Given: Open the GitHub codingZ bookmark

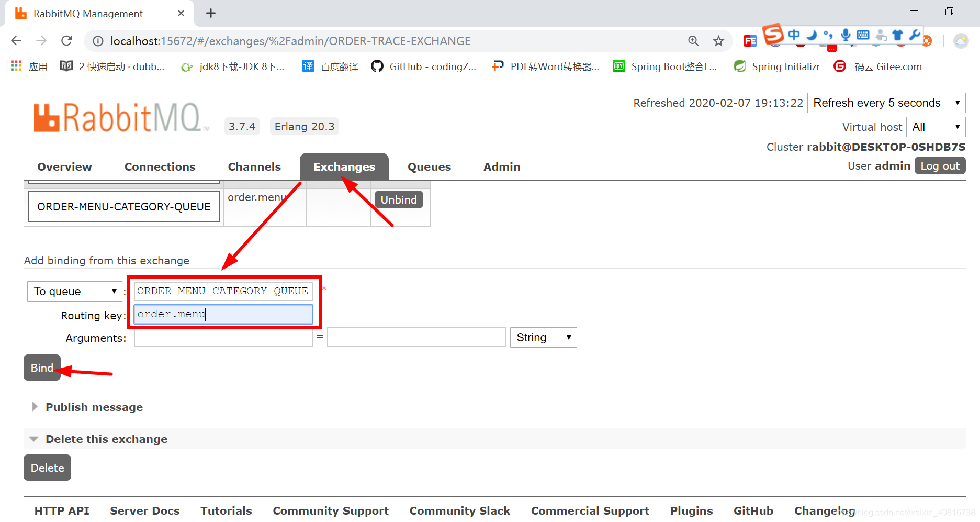Looking at the screenshot, I should pos(424,66).
